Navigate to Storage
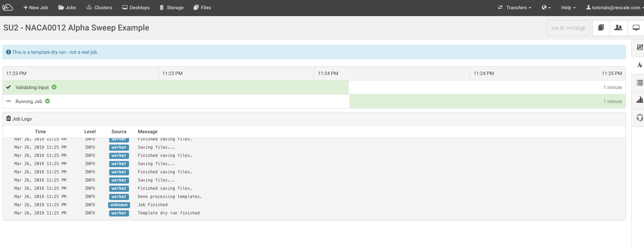Image resolution: width=644 pixels, height=249 pixels. tap(172, 8)
